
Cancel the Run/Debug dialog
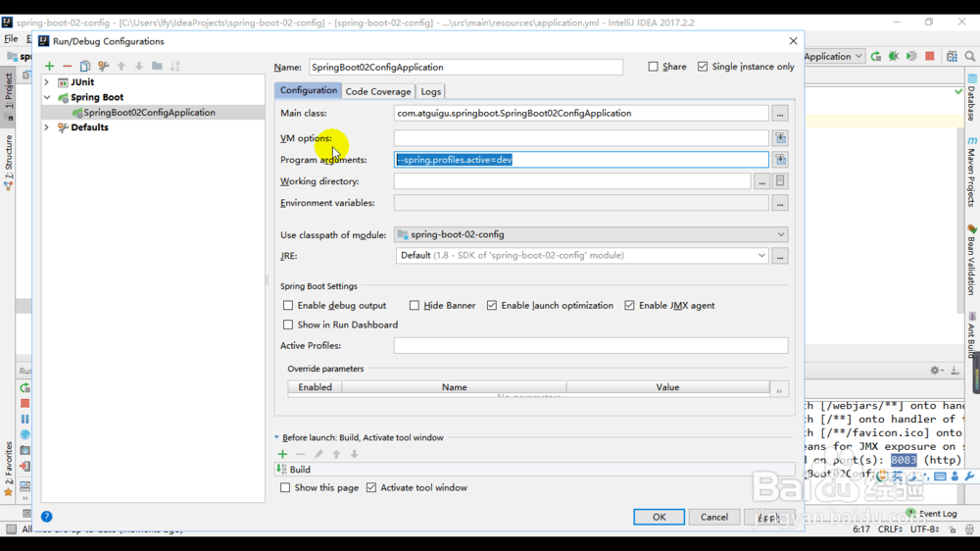point(713,517)
